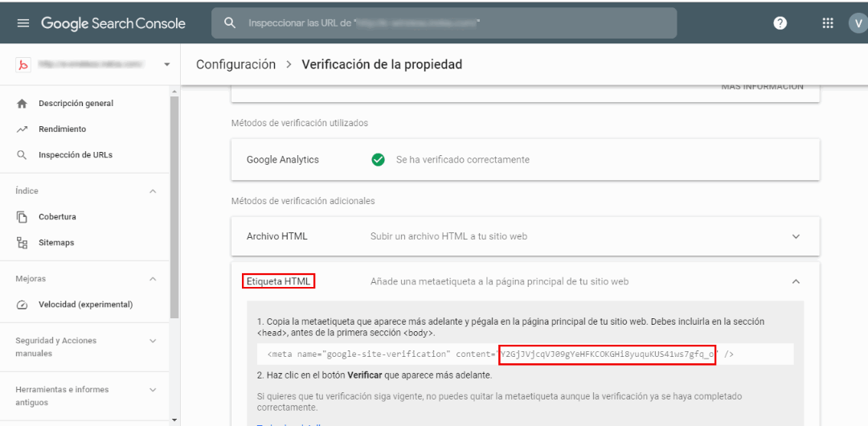Open the hamburger main menu

23,23
